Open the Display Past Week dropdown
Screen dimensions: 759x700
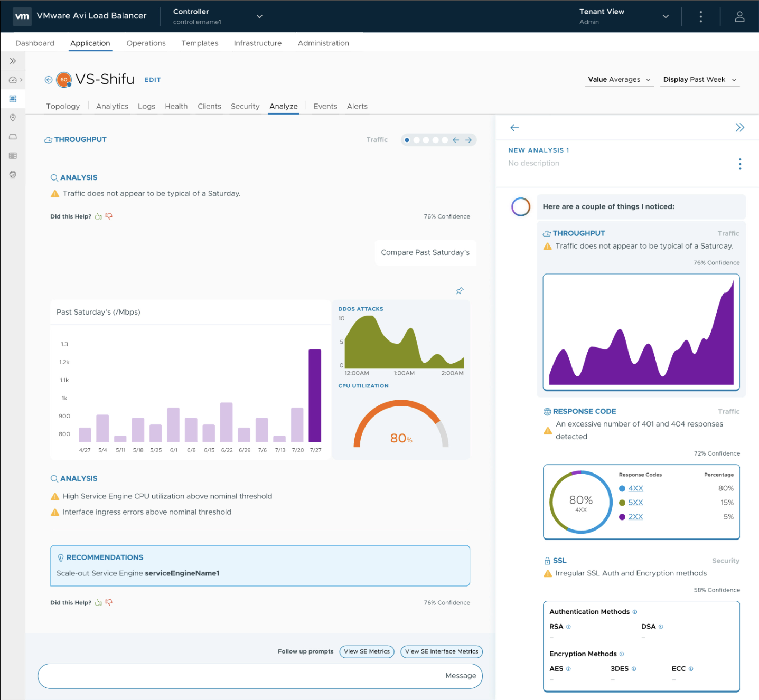pyautogui.click(x=700, y=80)
